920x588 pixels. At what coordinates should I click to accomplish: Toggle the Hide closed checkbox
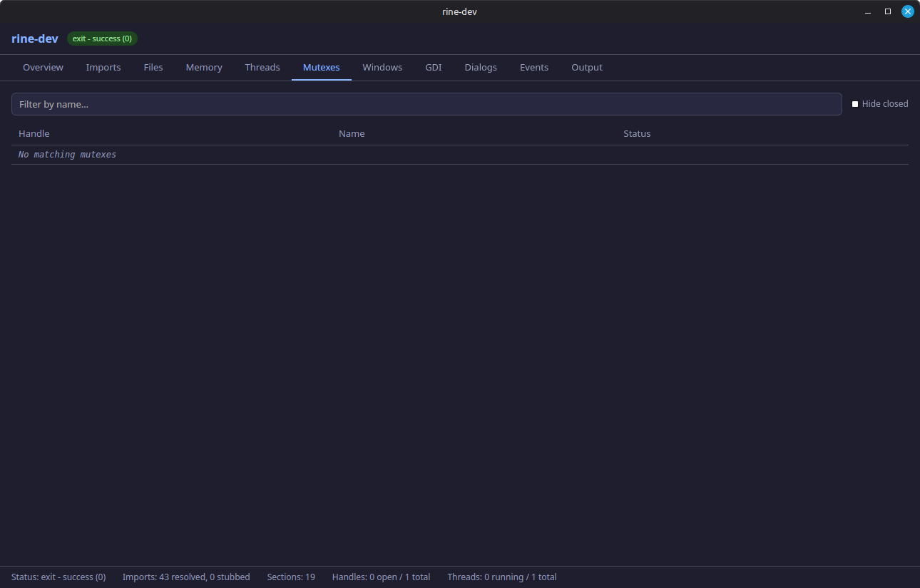(x=854, y=103)
